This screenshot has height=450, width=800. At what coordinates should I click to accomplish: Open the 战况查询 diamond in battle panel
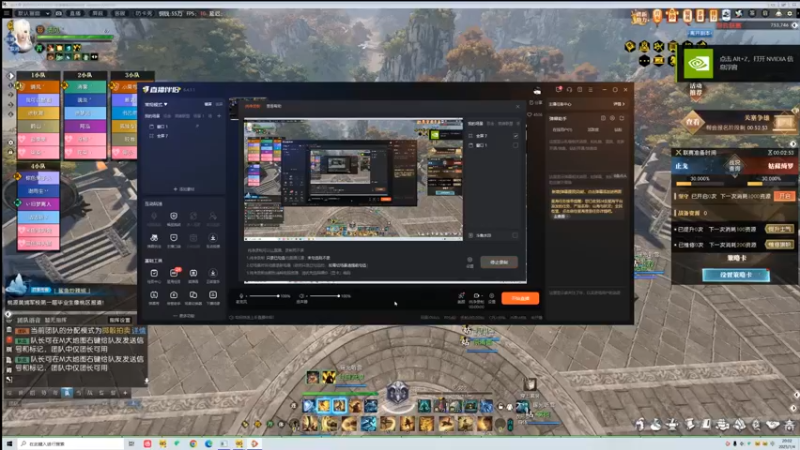point(735,166)
